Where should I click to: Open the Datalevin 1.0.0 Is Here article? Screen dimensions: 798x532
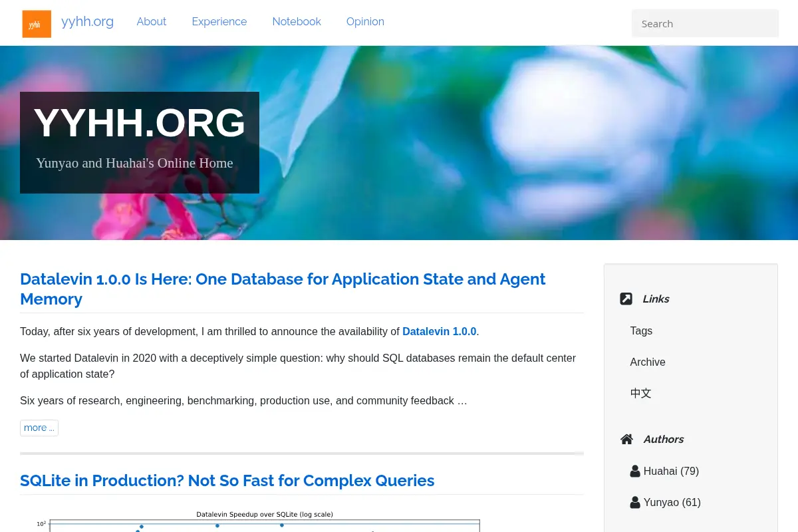(283, 289)
